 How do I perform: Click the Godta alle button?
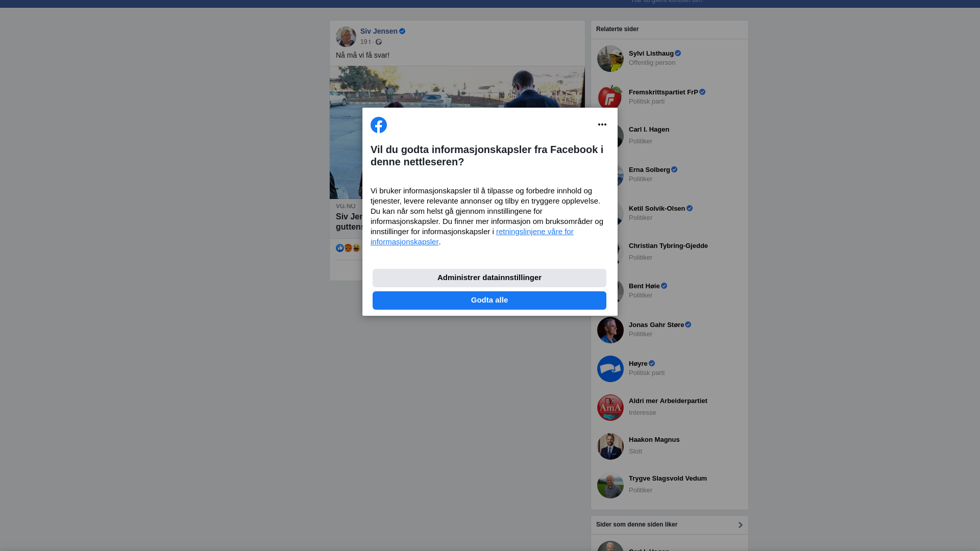coord(489,300)
